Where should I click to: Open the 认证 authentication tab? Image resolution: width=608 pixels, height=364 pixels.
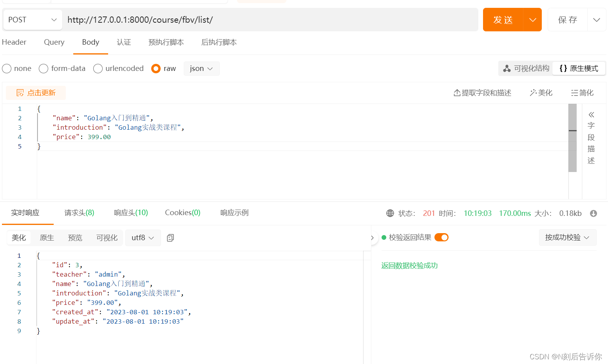pyautogui.click(x=124, y=42)
